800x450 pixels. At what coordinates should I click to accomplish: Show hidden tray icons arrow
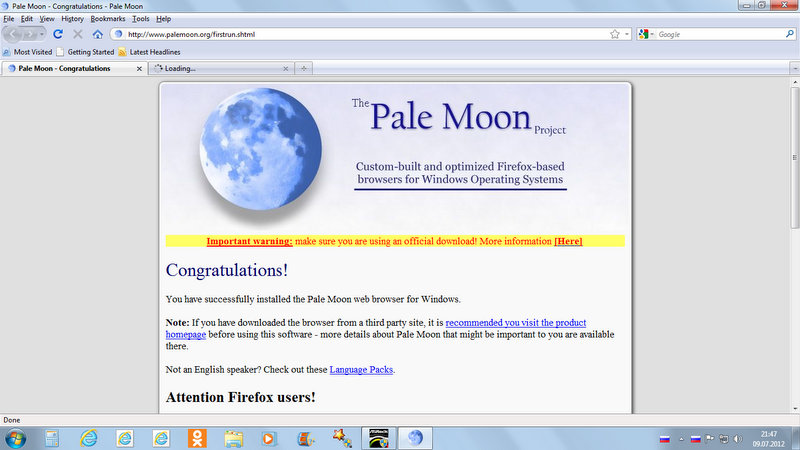click(681, 439)
